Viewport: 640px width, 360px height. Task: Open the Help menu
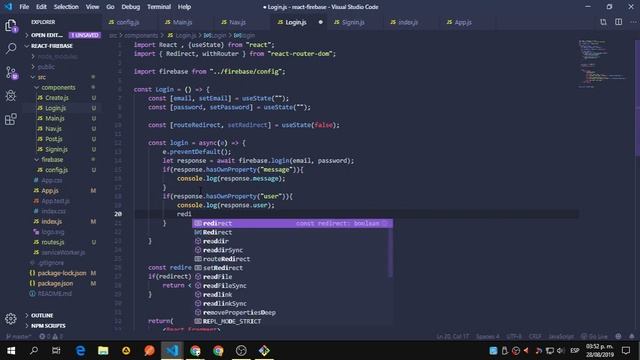tap(184, 7)
